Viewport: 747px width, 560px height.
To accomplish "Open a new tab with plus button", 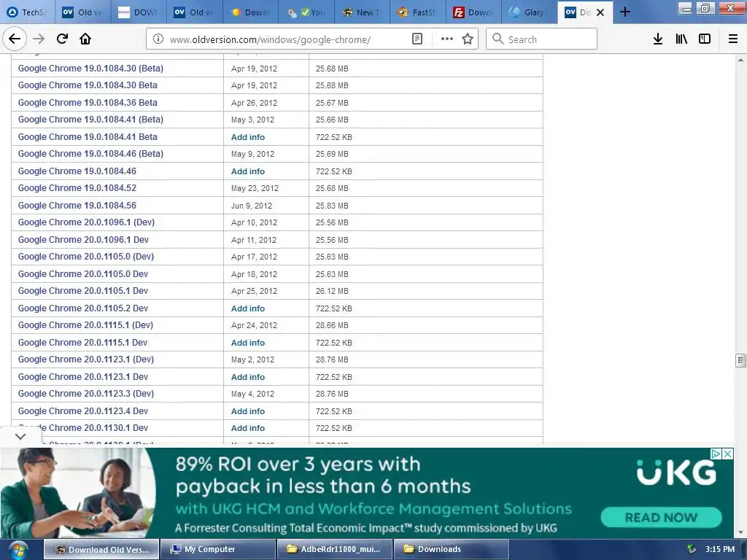I will pyautogui.click(x=625, y=12).
